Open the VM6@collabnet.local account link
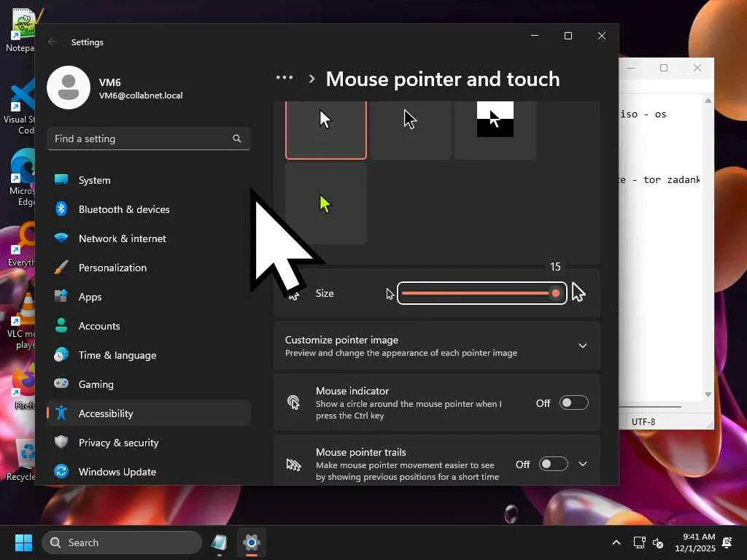747x560 pixels. click(141, 96)
